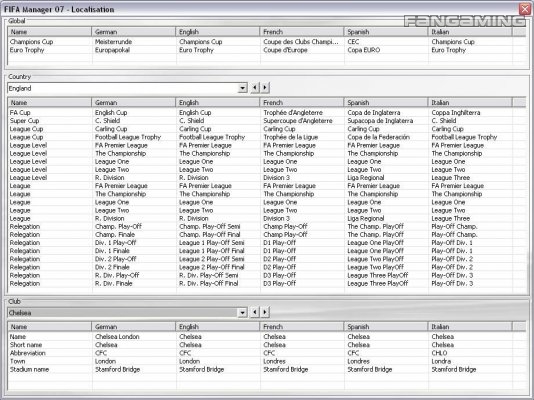Select the Super Cup row name
This screenshot has width=534, height=400.
pos(25,121)
